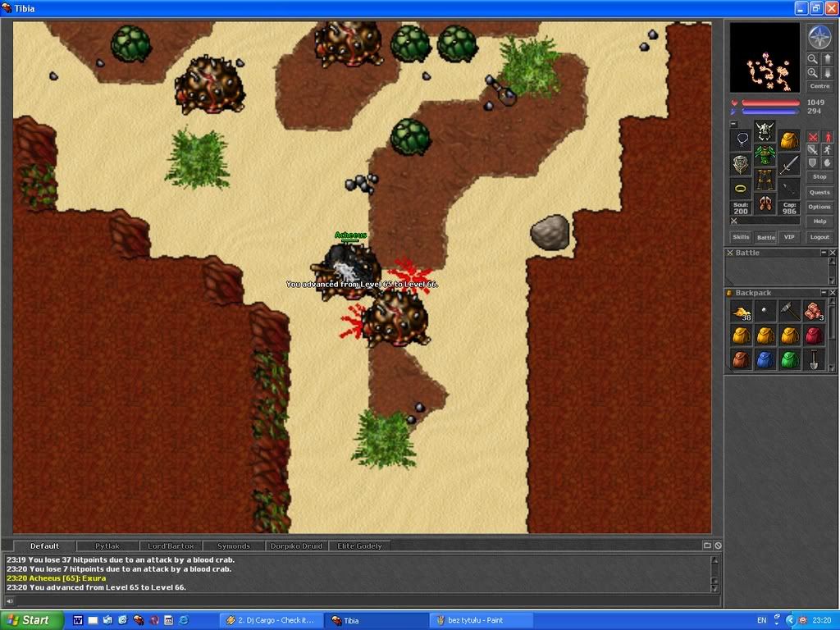Select the sword weapon slot

click(x=789, y=164)
